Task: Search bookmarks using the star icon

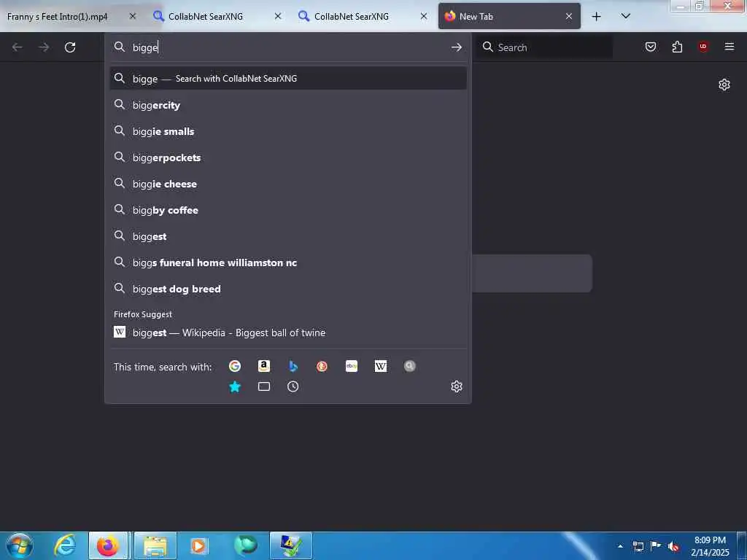Action: [x=234, y=386]
